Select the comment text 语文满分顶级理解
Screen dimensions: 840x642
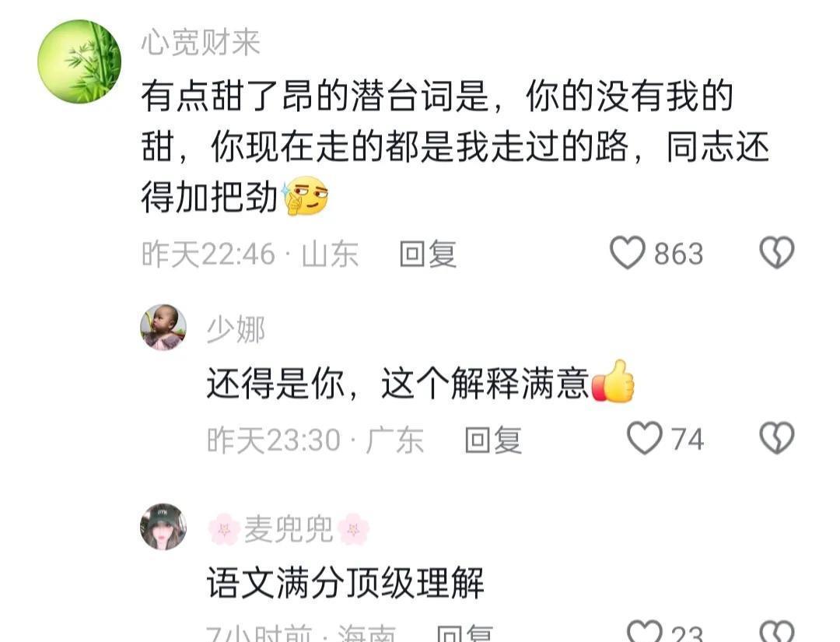coord(345,583)
